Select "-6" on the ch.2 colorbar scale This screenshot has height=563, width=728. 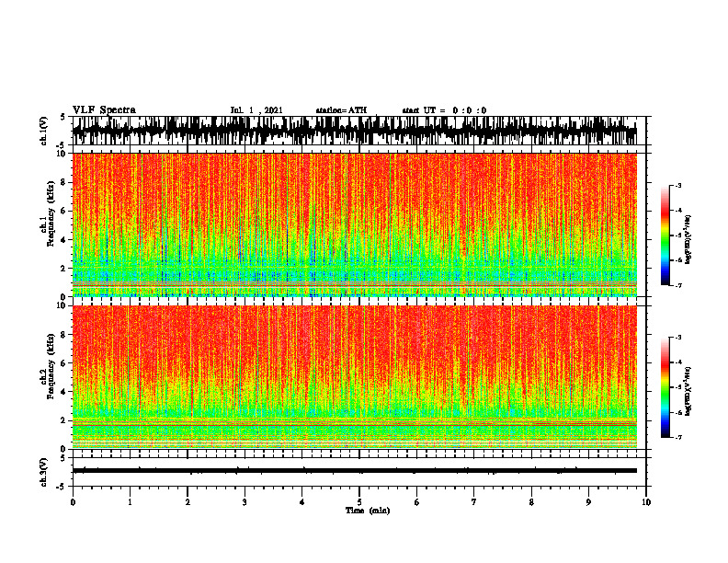(x=678, y=412)
